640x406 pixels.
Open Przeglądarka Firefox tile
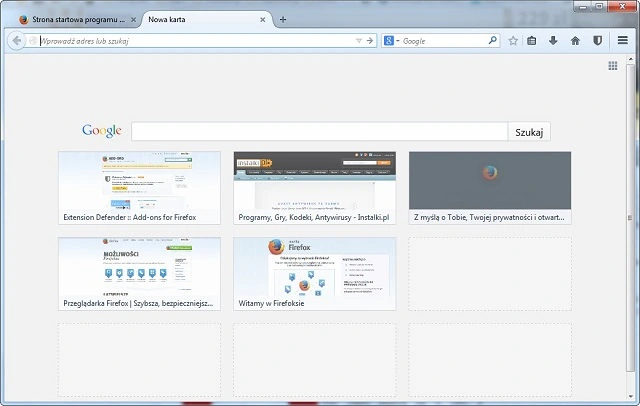tap(139, 274)
